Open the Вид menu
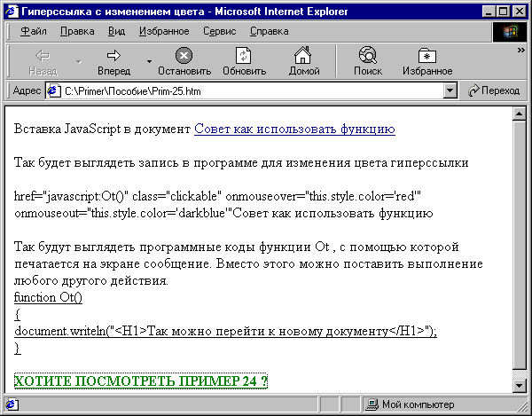This screenshot has width=532, height=416. pyautogui.click(x=117, y=31)
